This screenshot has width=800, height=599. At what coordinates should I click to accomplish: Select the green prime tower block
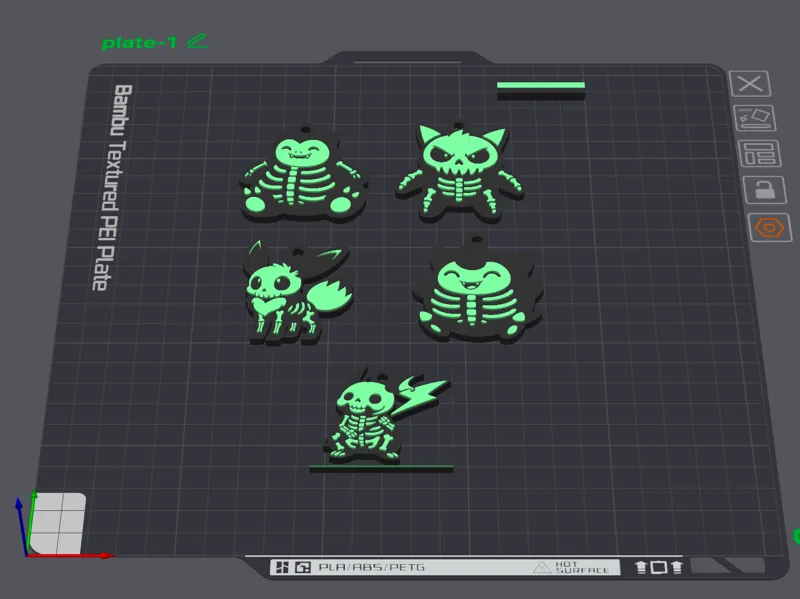pyautogui.click(x=541, y=90)
